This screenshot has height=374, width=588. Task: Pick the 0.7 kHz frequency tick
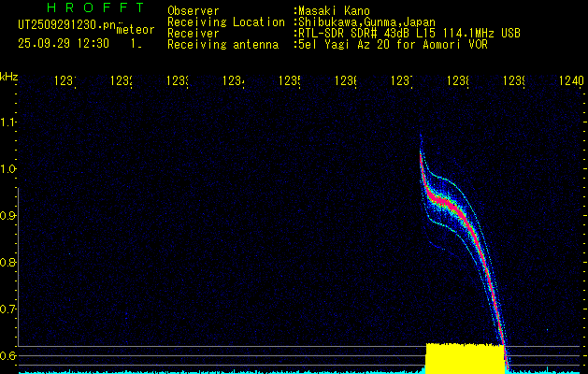[x=9, y=309]
